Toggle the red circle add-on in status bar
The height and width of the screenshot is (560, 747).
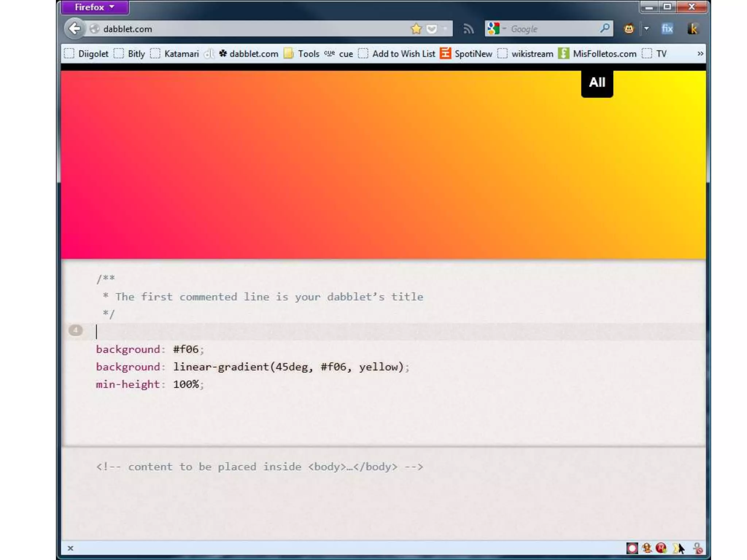pyautogui.click(x=632, y=548)
